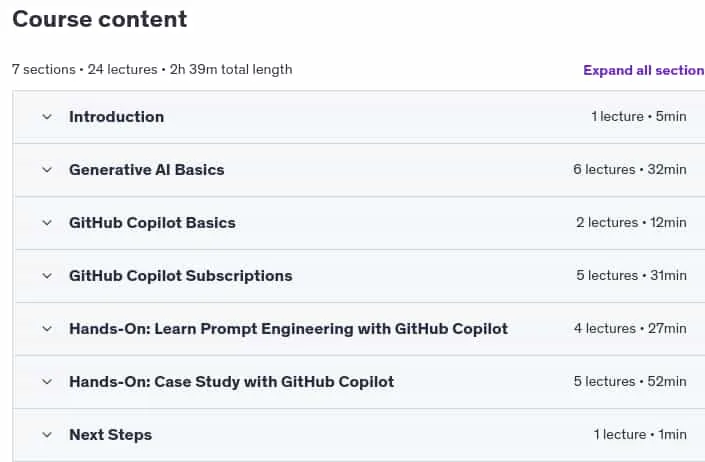Expand the GitHub Copilot Subscriptions chevron

tap(47, 276)
